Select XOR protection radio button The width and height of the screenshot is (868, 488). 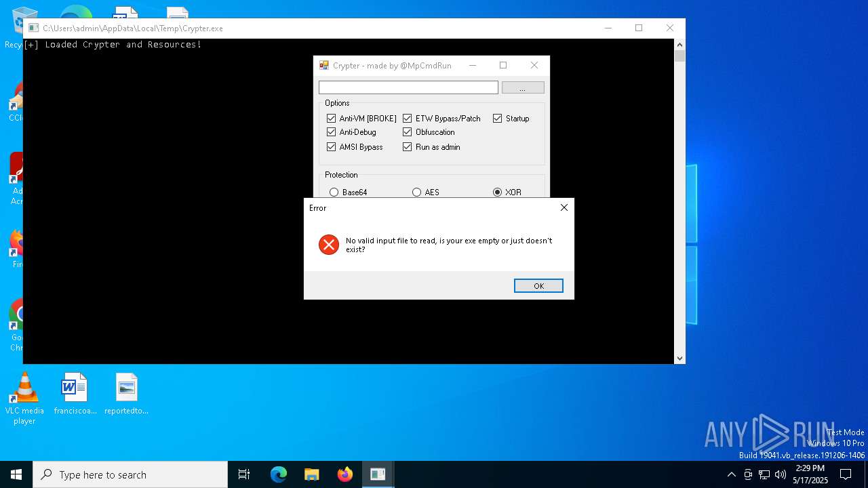(498, 192)
